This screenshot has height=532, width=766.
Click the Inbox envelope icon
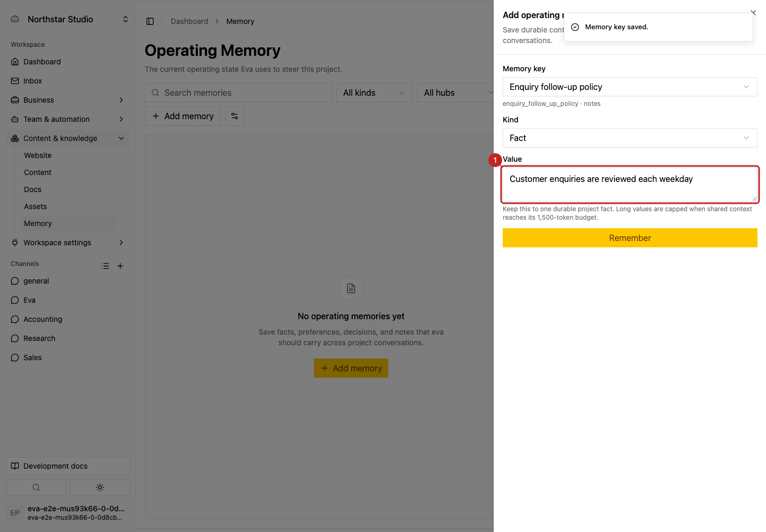tap(15, 81)
